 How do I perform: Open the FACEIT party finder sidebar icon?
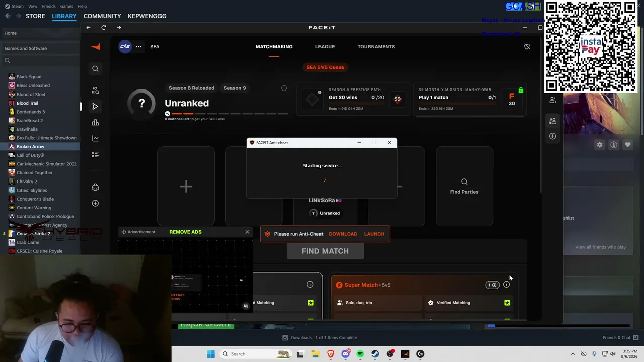(95, 90)
